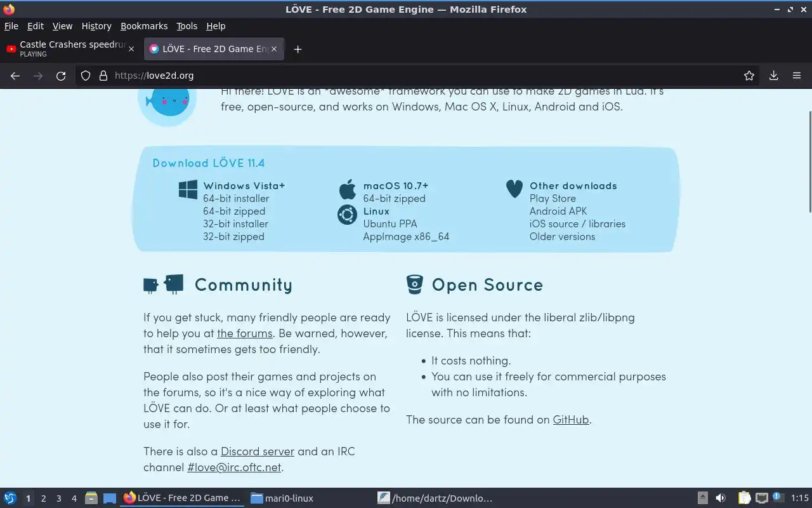This screenshot has width=812, height=508.
Task: Download Windows 64-bit zipped
Action: point(234,211)
